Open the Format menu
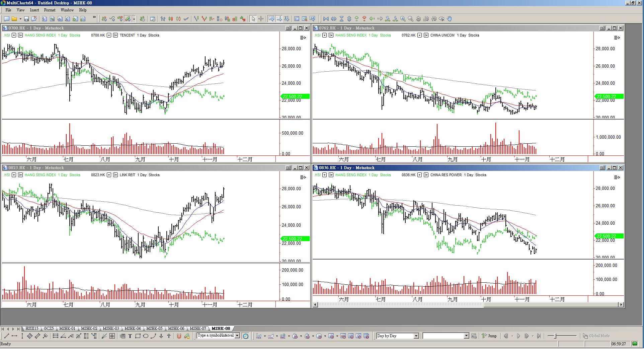 click(x=50, y=10)
